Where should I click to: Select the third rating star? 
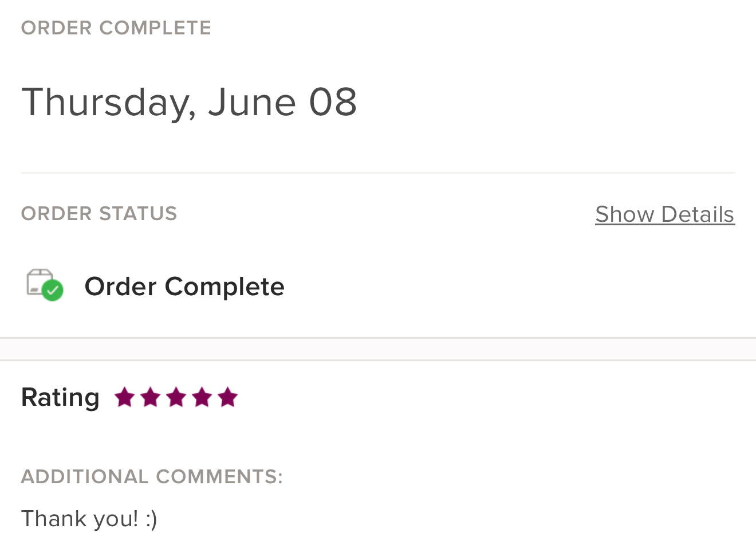point(176,397)
